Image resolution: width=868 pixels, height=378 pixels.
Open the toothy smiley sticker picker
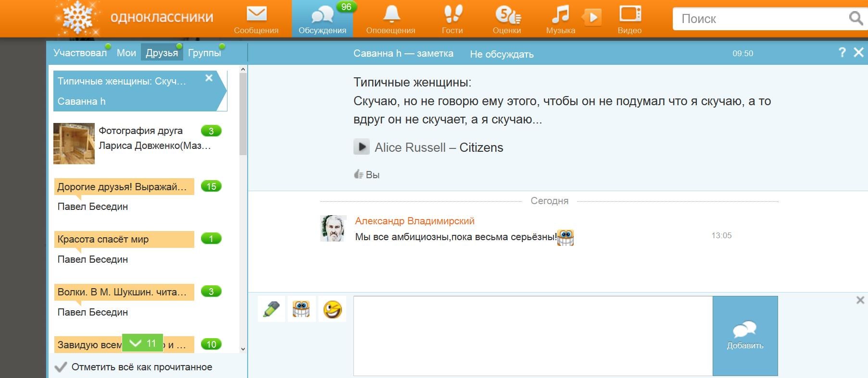coord(302,309)
